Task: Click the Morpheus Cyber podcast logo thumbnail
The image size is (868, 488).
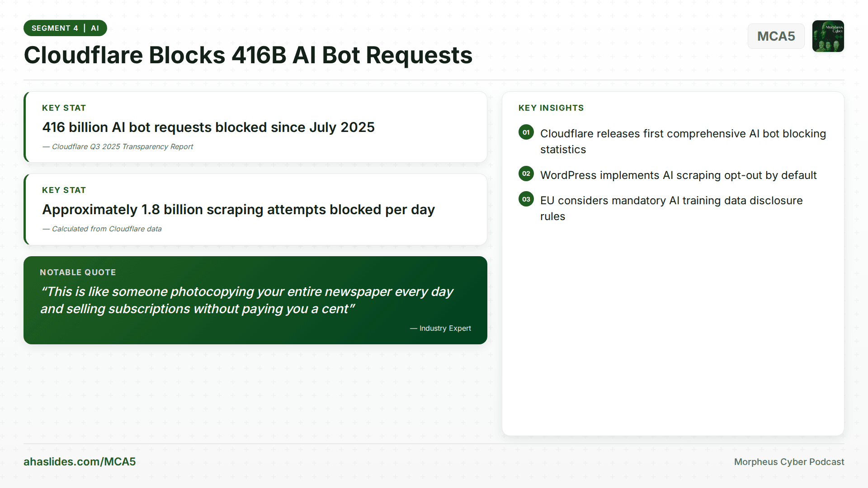Action: (x=828, y=36)
